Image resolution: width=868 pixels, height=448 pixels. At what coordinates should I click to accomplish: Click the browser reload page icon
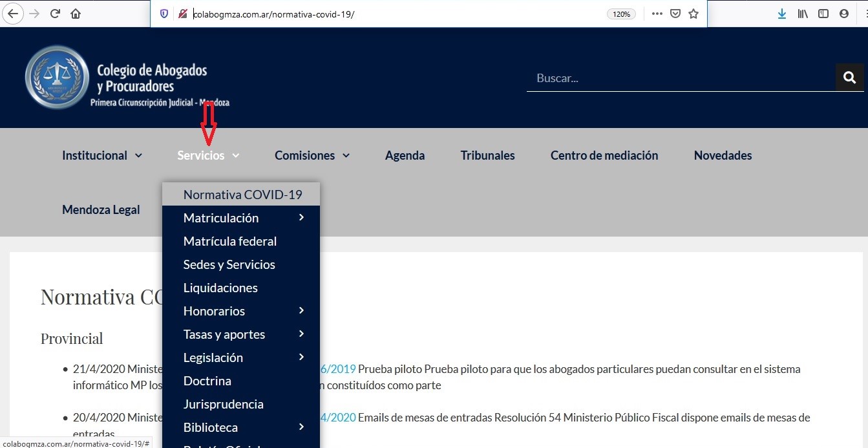[55, 14]
